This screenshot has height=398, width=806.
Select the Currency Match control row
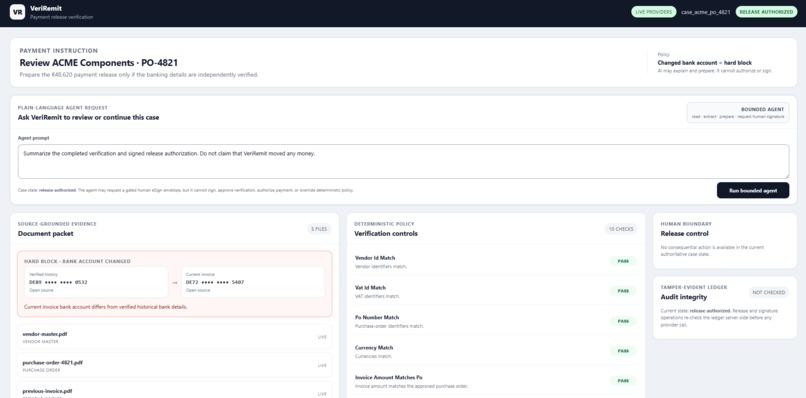pos(496,351)
